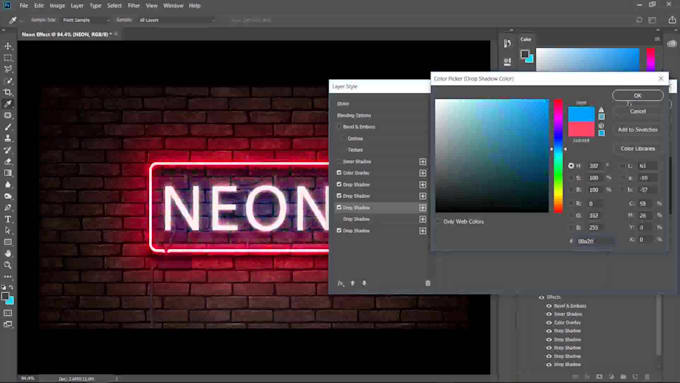This screenshot has height=383, width=680.
Task: Select the Clone Stamp tool
Action: [x=8, y=138]
